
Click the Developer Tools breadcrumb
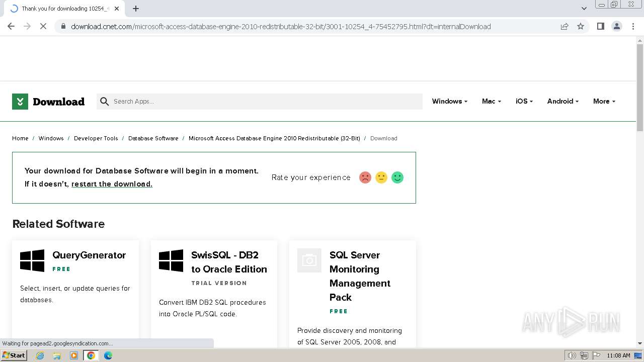[x=96, y=138]
